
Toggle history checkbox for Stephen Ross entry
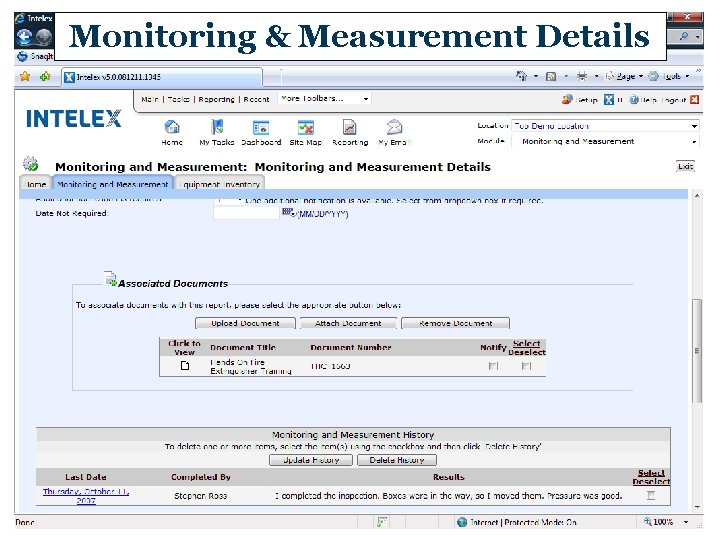651,495
